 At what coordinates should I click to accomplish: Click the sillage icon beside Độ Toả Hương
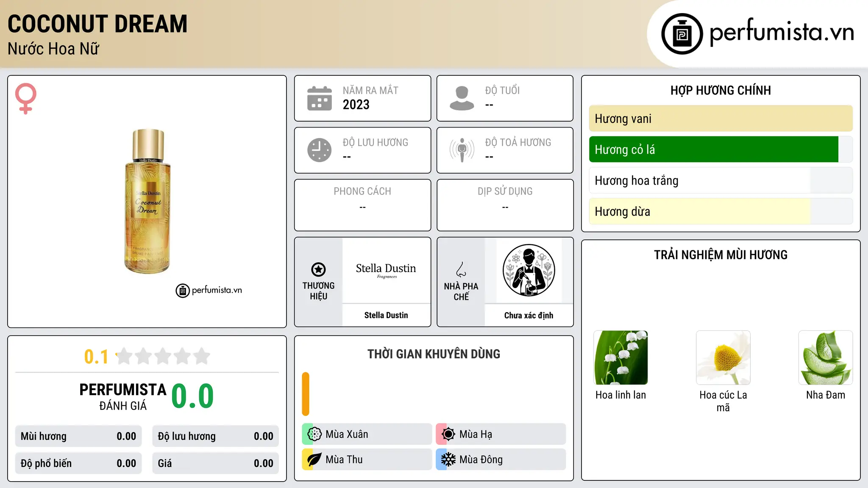pos(462,150)
